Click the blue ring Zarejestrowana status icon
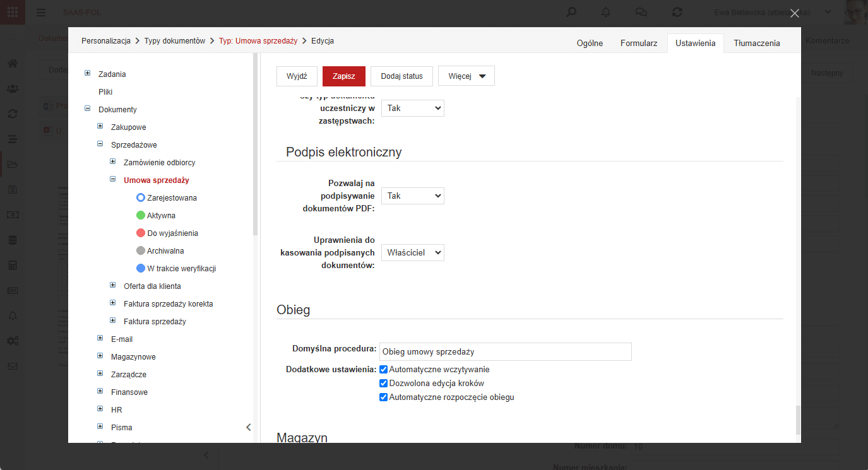The height and width of the screenshot is (470, 868). point(141,197)
